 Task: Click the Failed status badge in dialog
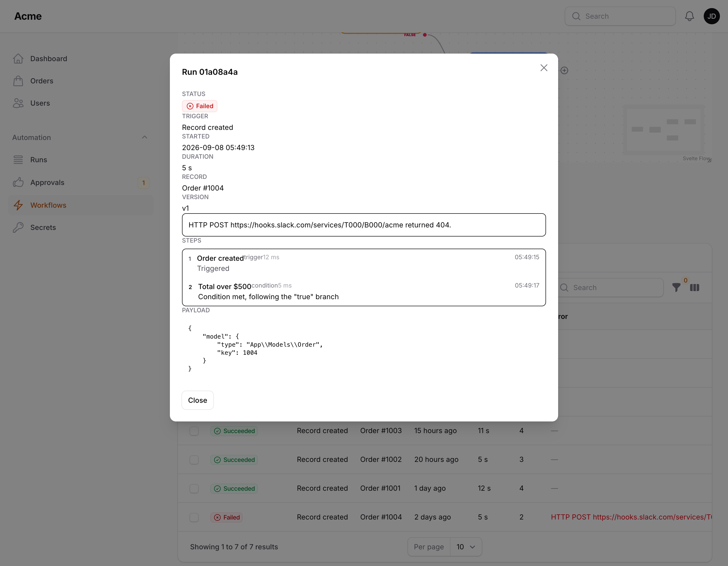point(200,106)
